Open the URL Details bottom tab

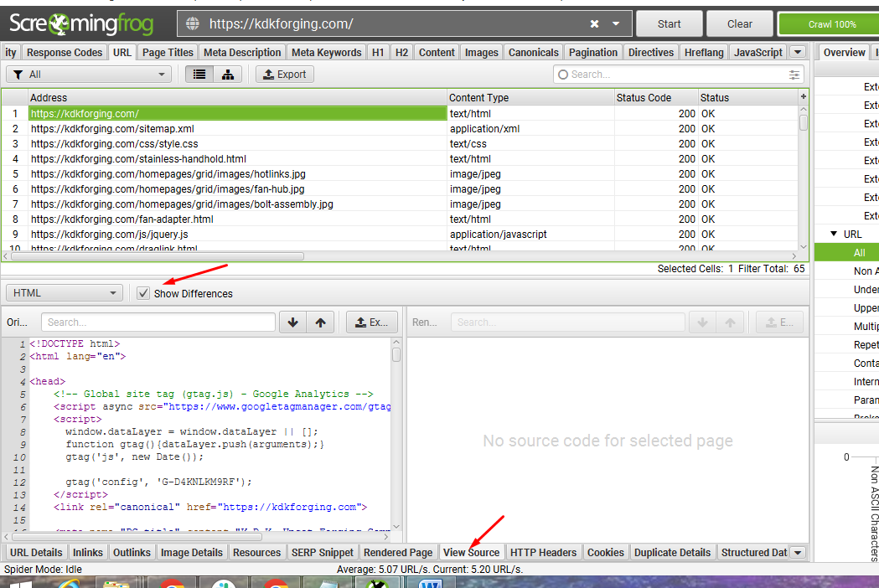36,552
